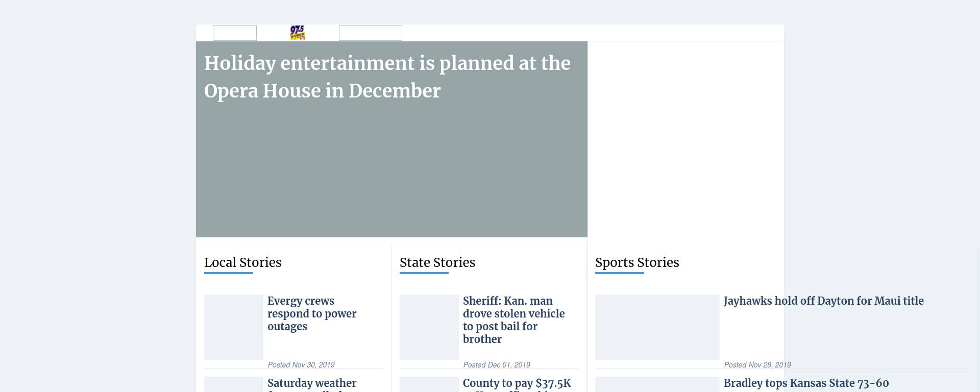The height and width of the screenshot is (392, 980).
Task: Open the Holiday entertainment Opera House headline
Action: coord(387,77)
